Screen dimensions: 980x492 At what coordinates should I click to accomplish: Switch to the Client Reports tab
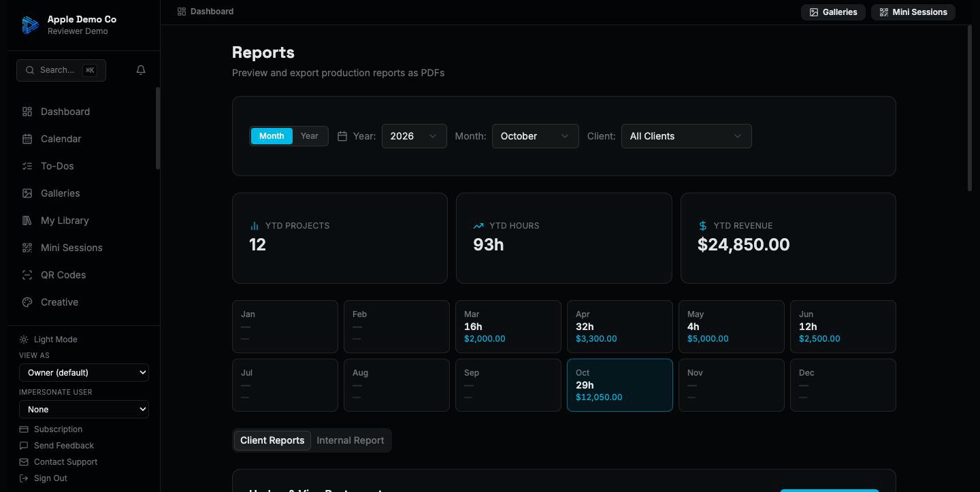pos(272,440)
